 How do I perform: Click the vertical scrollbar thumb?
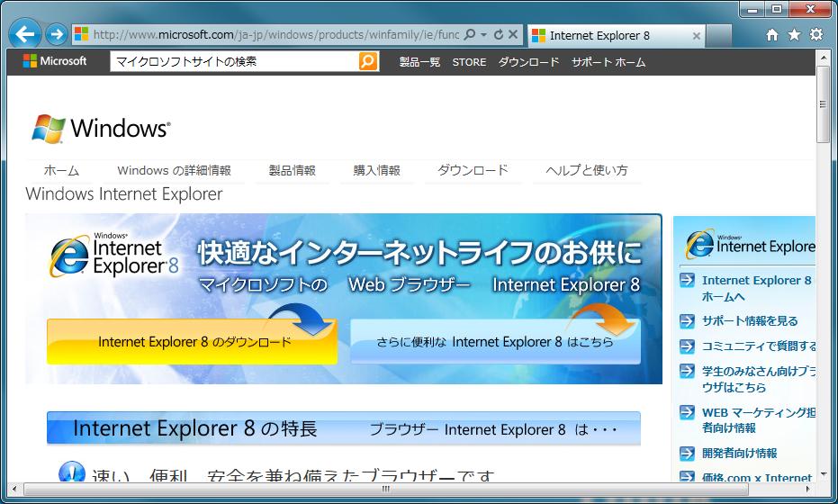[823, 104]
